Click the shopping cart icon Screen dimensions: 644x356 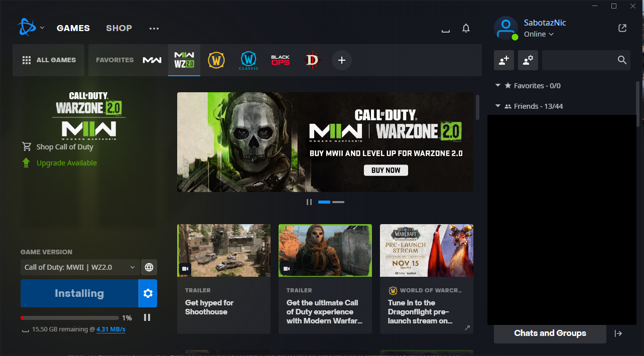click(x=27, y=147)
